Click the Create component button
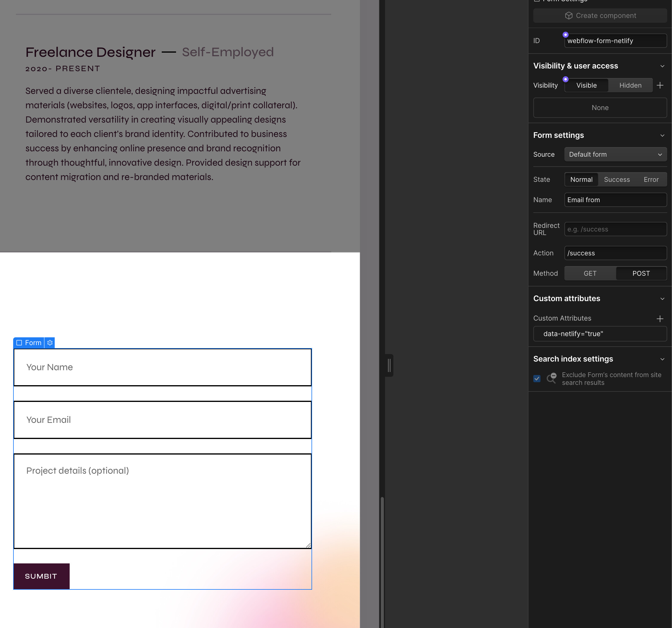The width and height of the screenshot is (672, 628). [600, 16]
